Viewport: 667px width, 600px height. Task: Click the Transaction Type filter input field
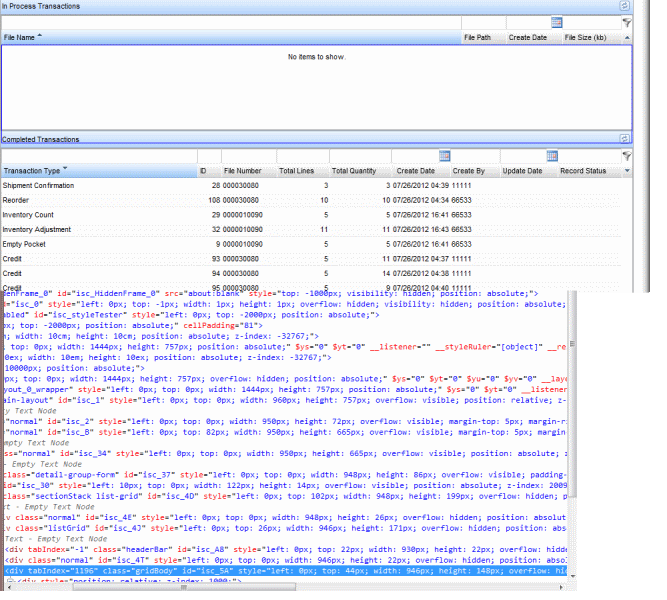(x=98, y=156)
